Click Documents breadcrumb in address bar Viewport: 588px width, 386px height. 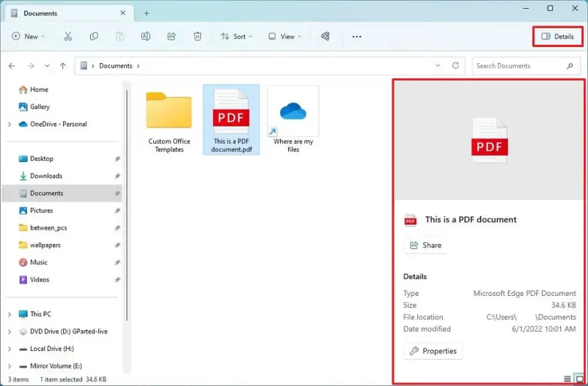116,66
